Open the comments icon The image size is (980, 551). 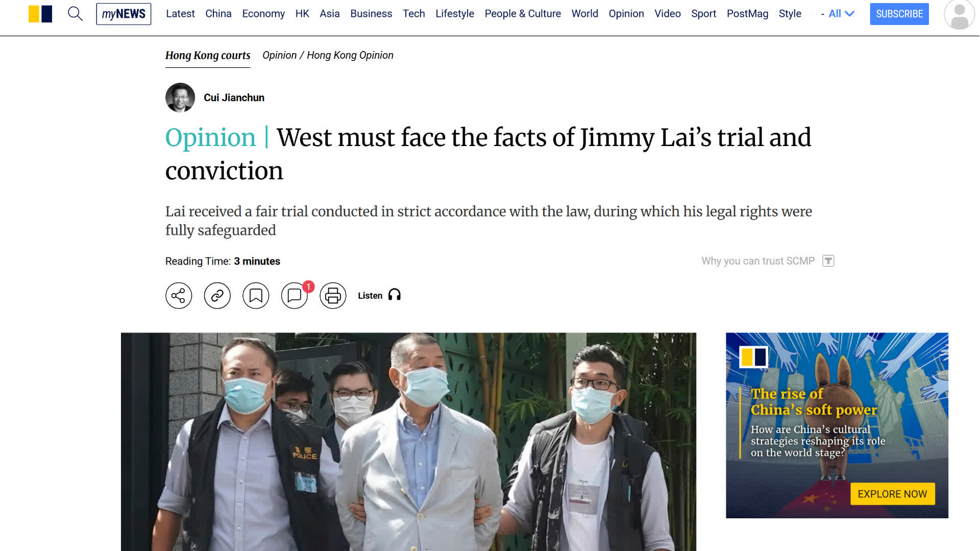pyautogui.click(x=295, y=296)
